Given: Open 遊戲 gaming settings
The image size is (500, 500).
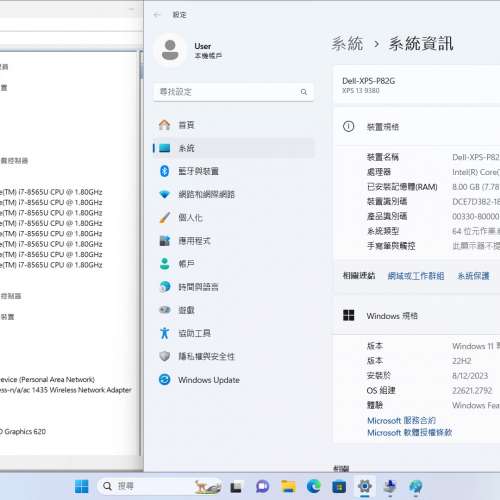Looking at the screenshot, I should click(233, 310).
